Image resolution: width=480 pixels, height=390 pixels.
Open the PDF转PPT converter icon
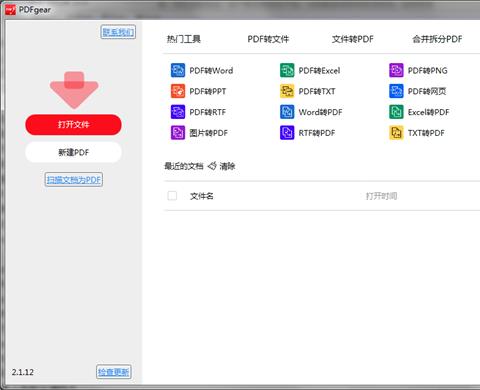[x=178, y=91]
